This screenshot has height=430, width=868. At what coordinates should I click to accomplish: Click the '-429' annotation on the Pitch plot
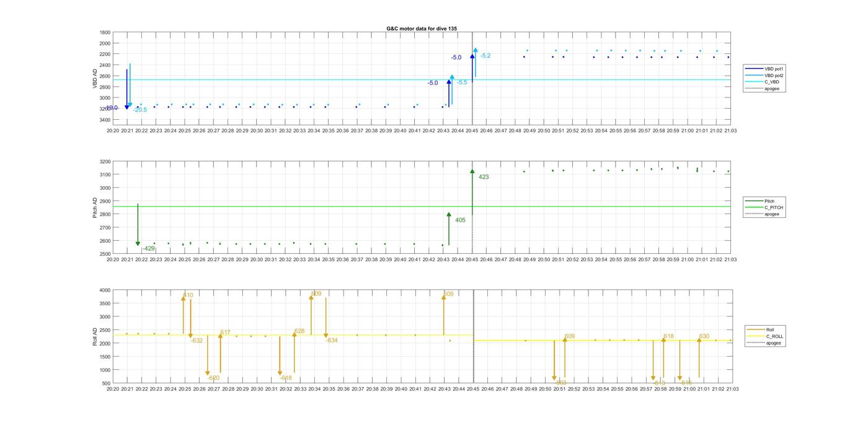[x=148, y=249]
